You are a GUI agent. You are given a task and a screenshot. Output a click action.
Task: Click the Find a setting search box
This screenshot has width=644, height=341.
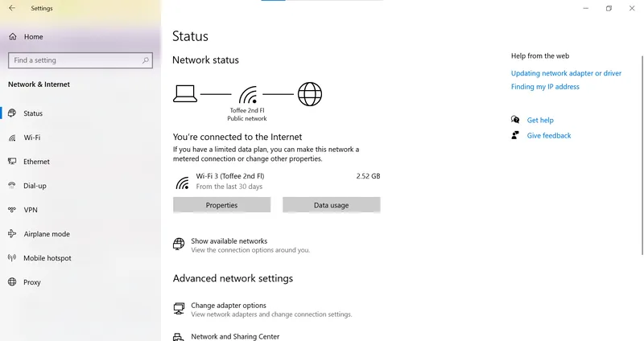[x=72, y=60]
